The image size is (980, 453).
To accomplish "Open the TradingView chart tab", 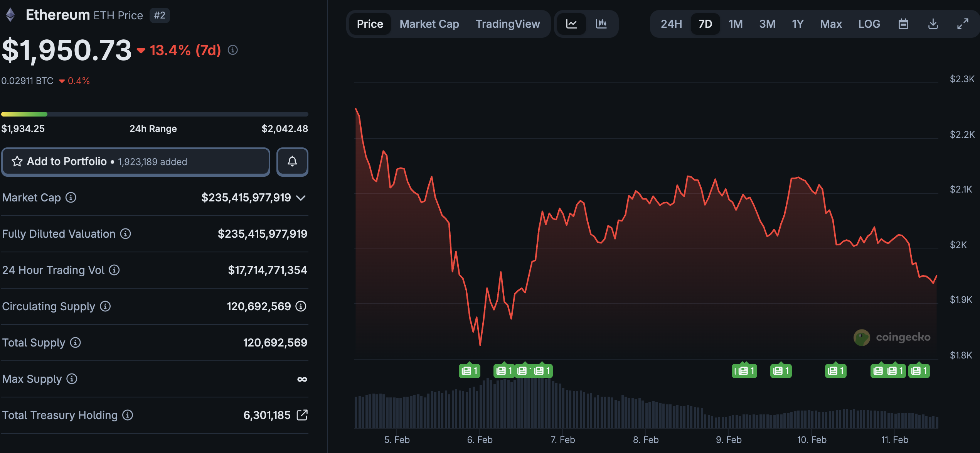I will tap(507, 24).
